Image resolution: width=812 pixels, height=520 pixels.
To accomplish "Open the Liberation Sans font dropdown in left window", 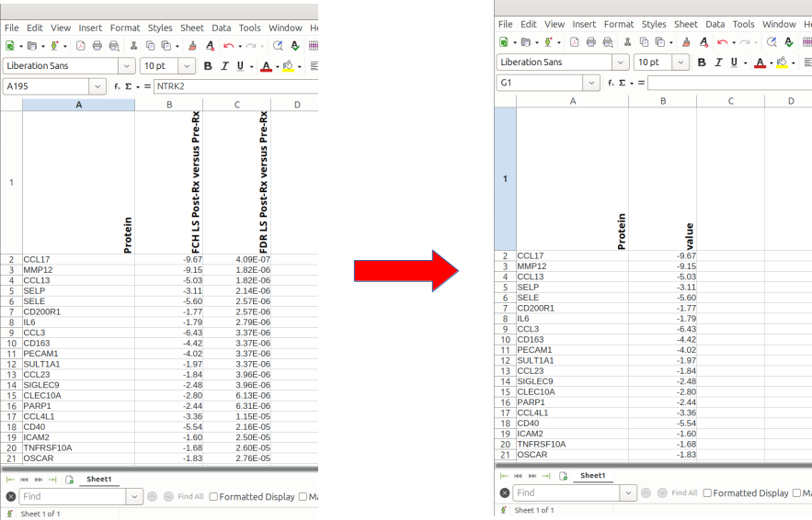I will (126, 66).
